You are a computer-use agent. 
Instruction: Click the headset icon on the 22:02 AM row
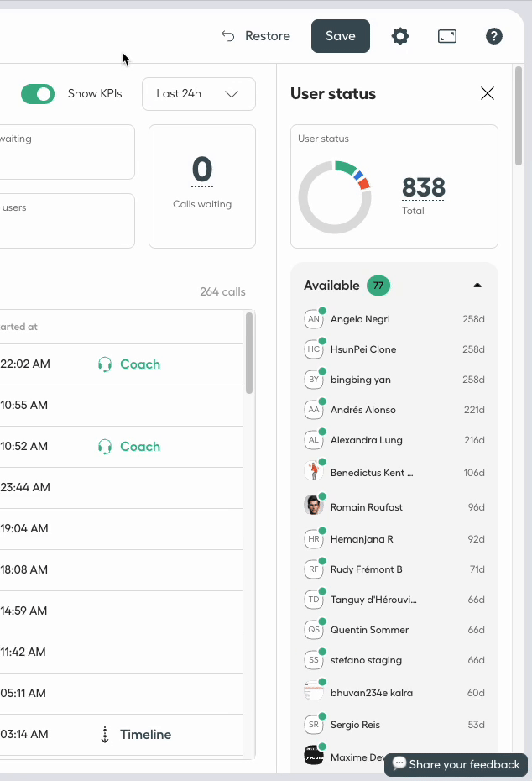(105, 364)
